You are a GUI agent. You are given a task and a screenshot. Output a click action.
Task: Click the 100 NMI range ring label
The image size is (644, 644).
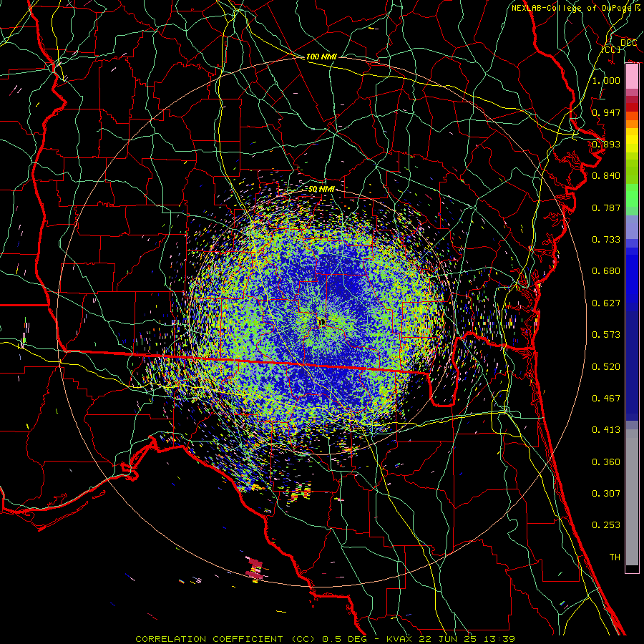[x=321, y=57]
